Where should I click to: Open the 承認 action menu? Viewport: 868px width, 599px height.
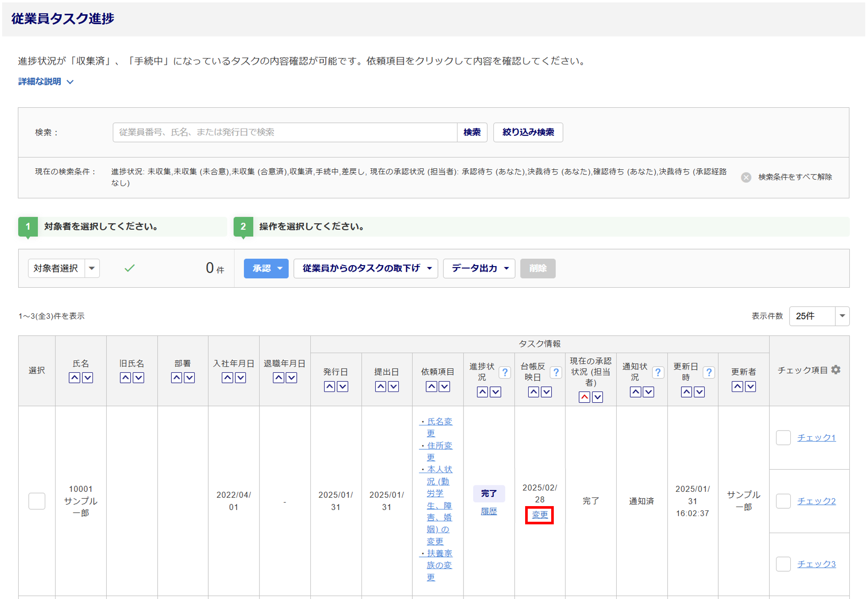[x=266, y=268]
